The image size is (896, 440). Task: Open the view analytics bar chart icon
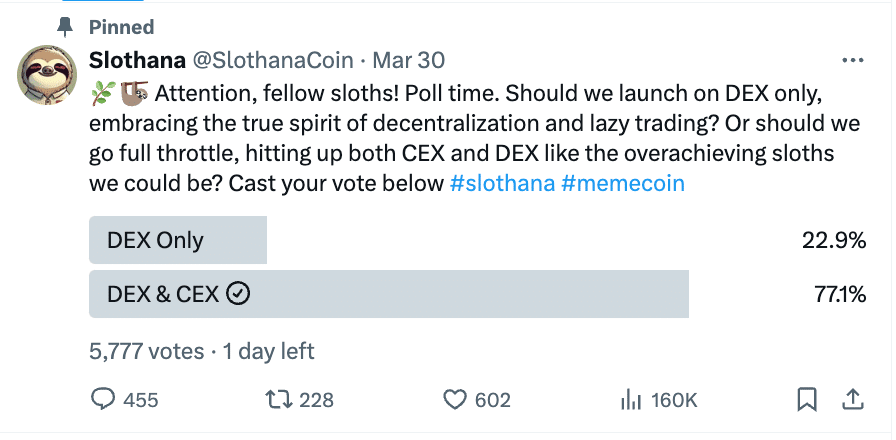coord(630,399)
